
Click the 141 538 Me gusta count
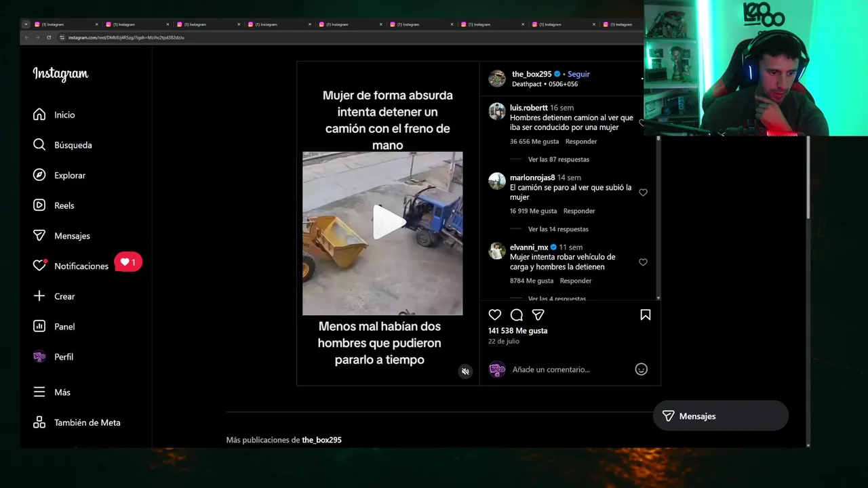tap(517, 331)
